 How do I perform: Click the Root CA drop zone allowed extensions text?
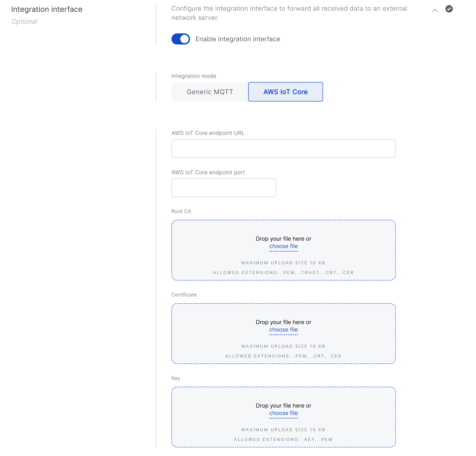point(283,272)
